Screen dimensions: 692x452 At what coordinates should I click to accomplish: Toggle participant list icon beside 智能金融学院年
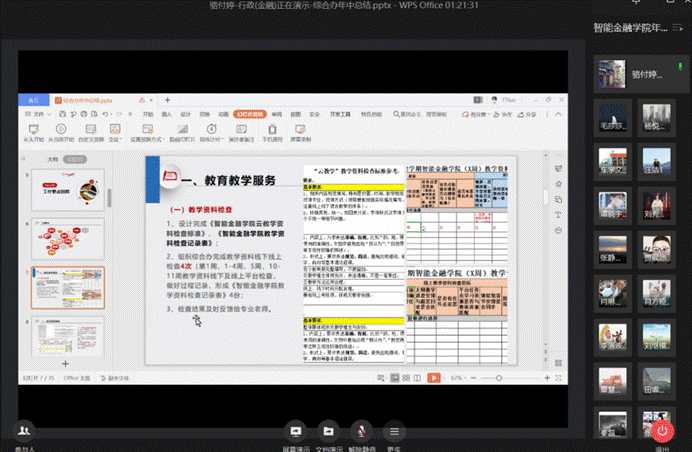point(677,28)
